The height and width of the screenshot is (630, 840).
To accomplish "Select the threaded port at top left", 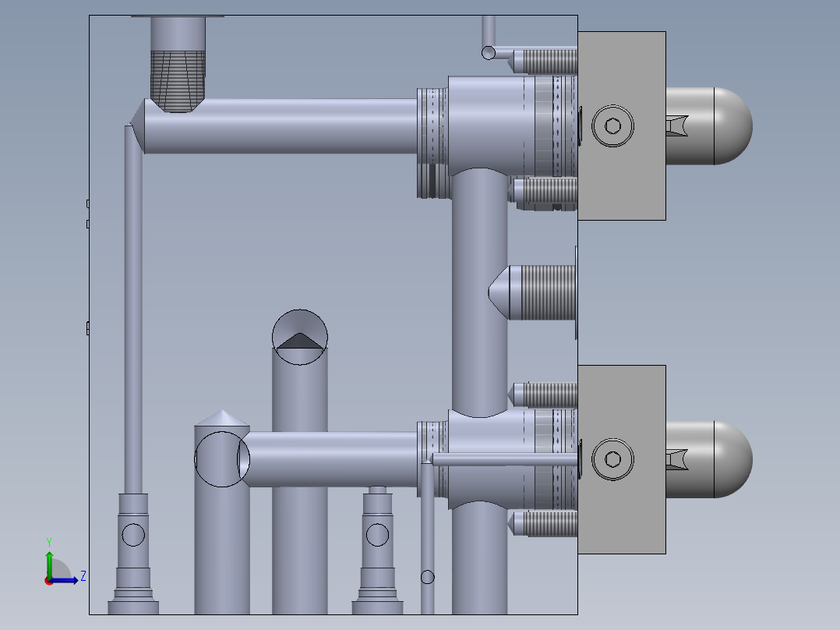I will (178, 65).
